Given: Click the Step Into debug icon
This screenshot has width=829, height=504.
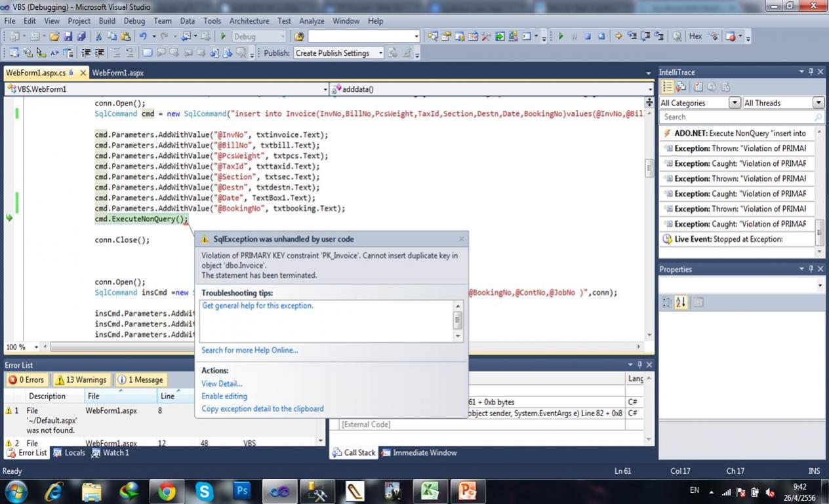Looking at the screenshot, I should point(632,37).
